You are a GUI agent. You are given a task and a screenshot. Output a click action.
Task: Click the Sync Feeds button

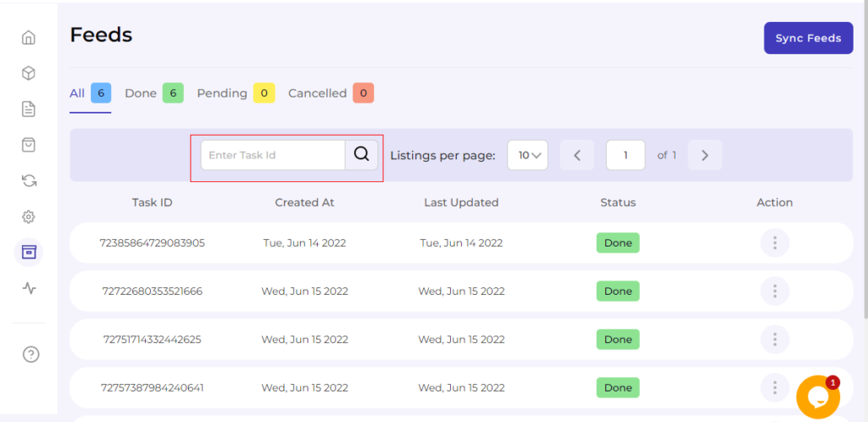coord(808,38)
